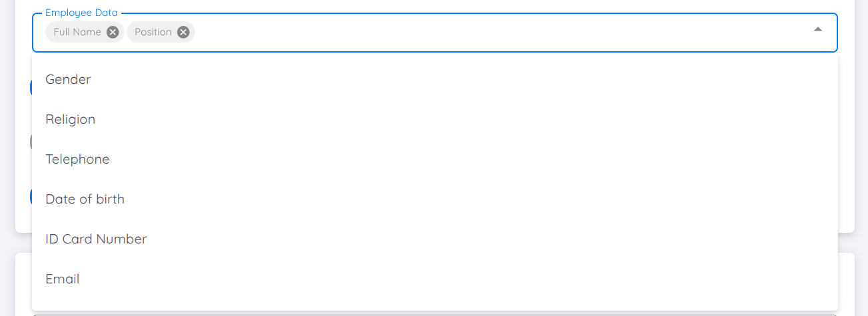Focus the Employee Data input area
Viewport: 868px width, 316px height.
466,32
